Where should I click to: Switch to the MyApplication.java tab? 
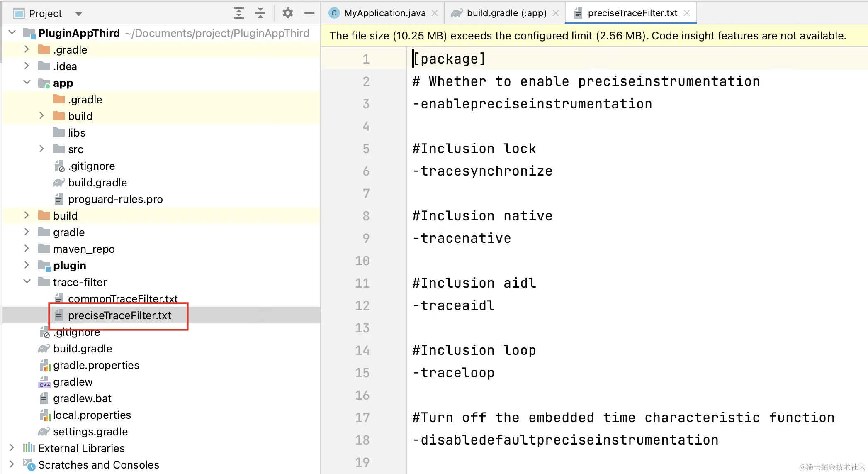click(x=384, y=13)
